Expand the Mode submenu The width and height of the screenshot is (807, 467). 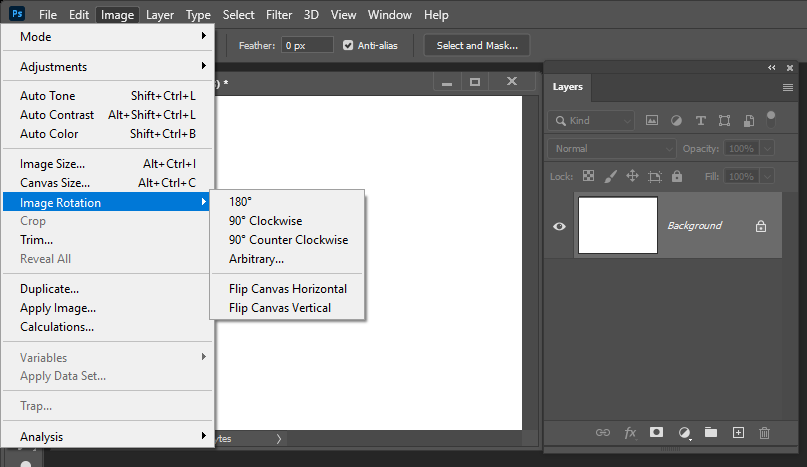coord(108,37)
